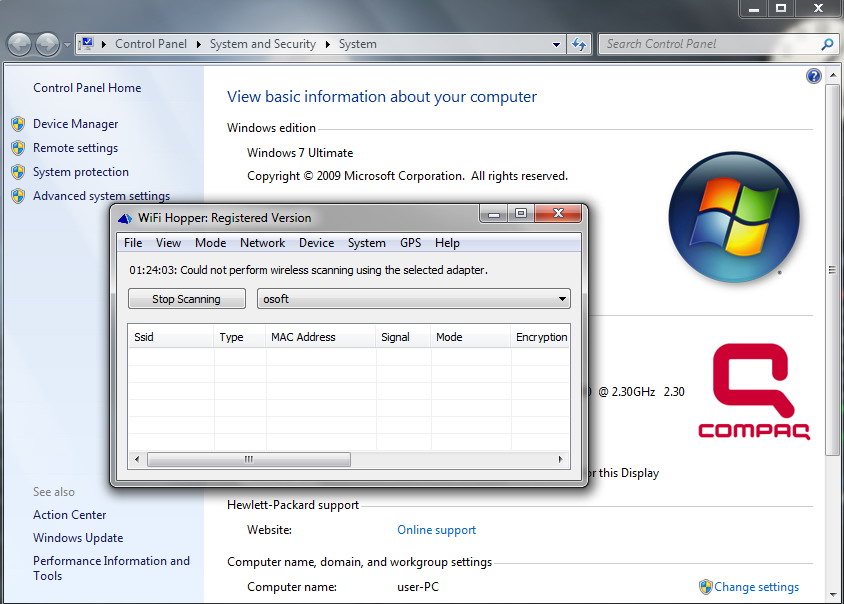Click shield icon beside Advanced system settings
The width and height of the screenshot is (844, 604).
pyautogui.click(x=18, y=196)
